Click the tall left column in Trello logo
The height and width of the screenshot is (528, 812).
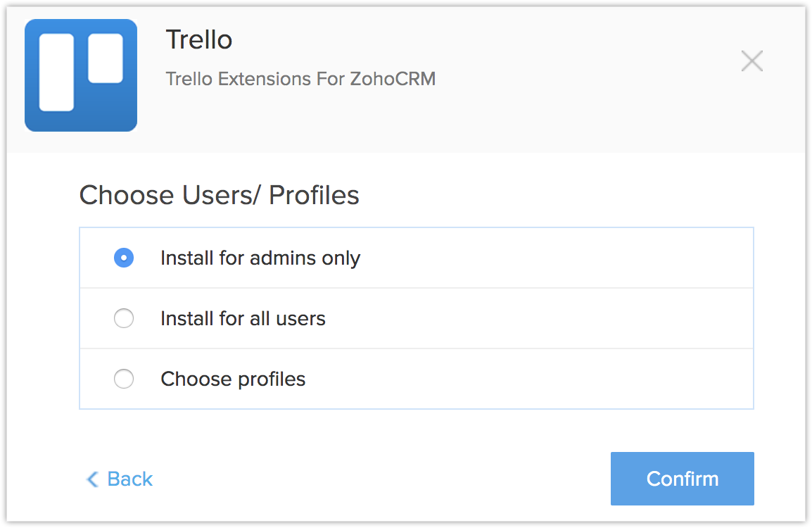[x=56, y=73]
